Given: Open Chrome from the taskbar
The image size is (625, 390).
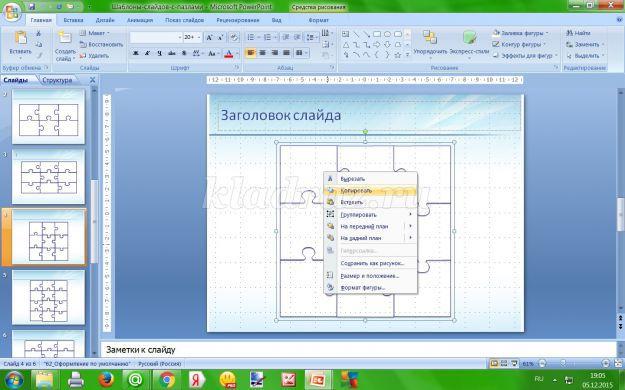Looking at the screenshot, I should [167, 379].
